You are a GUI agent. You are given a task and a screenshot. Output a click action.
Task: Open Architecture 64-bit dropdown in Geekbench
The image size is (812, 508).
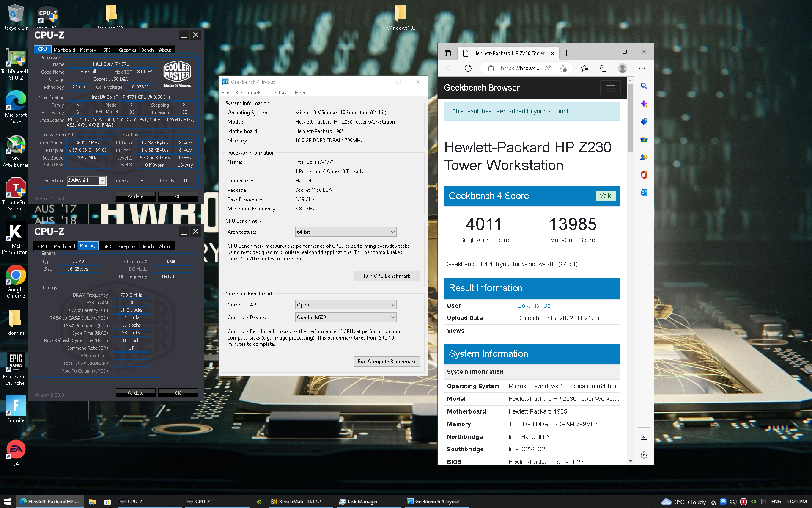coord(346,232)
